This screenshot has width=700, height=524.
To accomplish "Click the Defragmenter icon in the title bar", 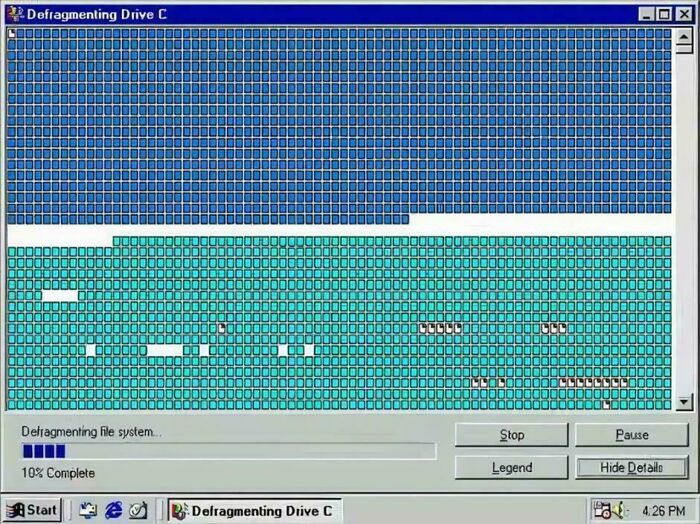I will (15, 14).
